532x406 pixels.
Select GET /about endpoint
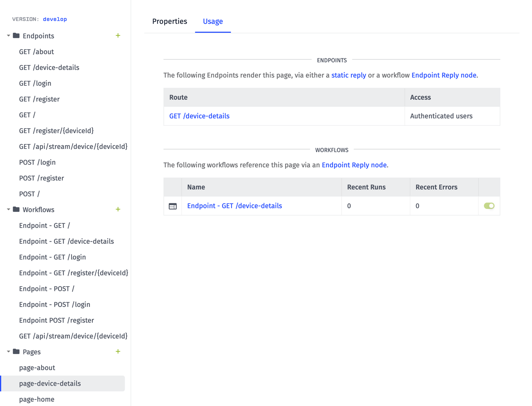37,52
